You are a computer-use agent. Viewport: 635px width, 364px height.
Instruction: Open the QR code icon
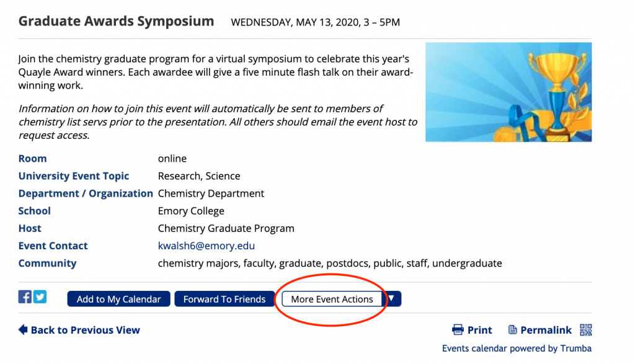tap(585, 329)
